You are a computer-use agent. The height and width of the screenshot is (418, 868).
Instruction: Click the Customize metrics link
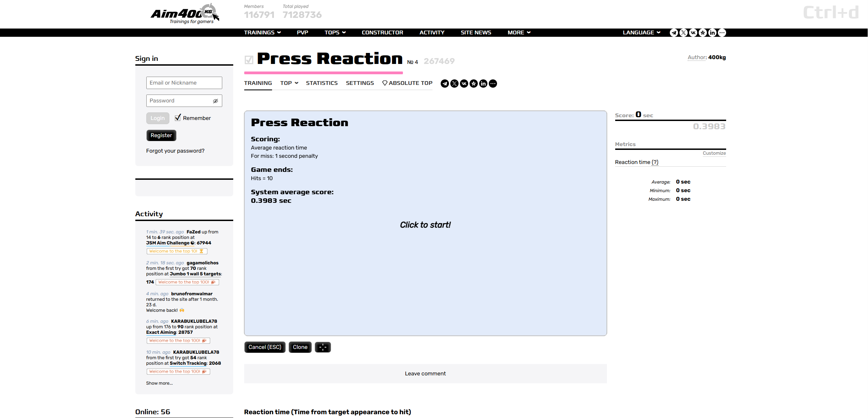click(x=714, y=153)
